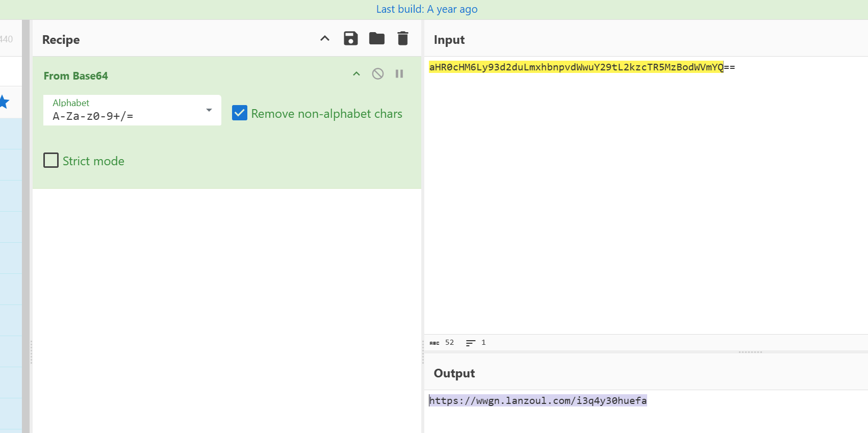
Task: Uncheck Remove non-alphabet chars
Action: click(240, 113)
